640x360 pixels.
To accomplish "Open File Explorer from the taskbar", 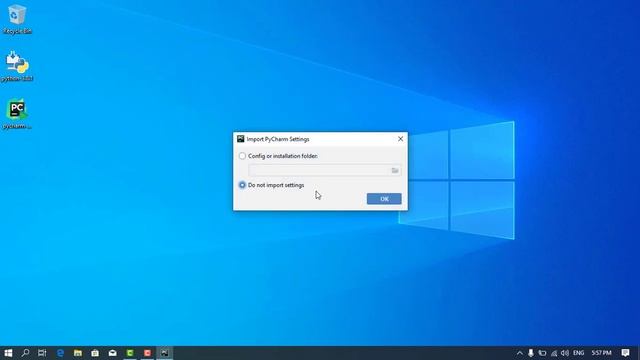I will (78, 353).
